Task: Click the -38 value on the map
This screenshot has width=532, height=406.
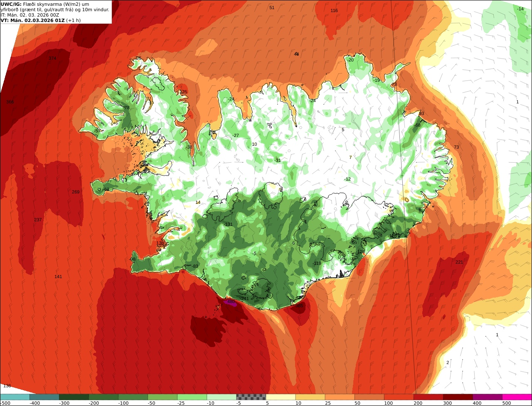Action: pyautogui.click(x=189, y=147)
